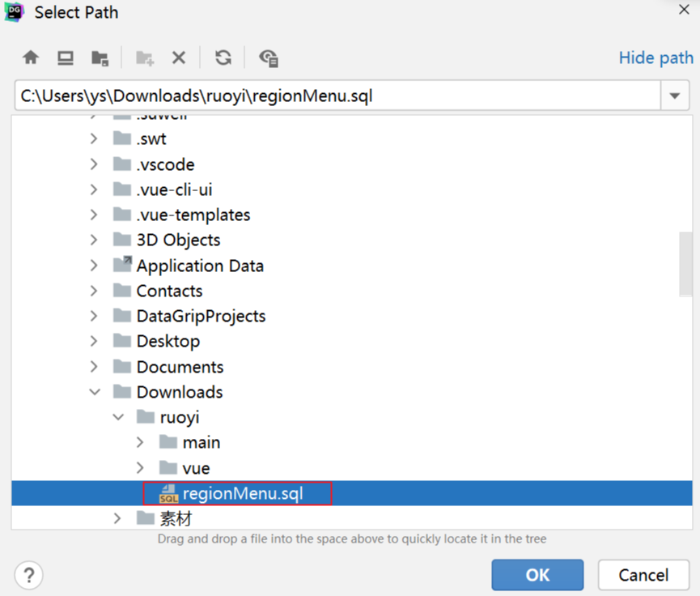Collapse the Downloads folder
The width and height of the screenshot is (700, 596).
[x=95, y=392]
